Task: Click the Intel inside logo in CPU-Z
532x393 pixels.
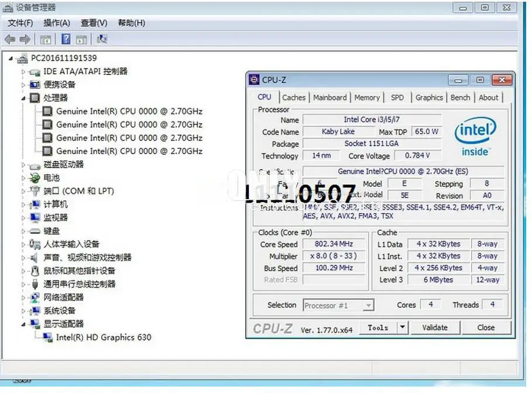Action: 475,137
